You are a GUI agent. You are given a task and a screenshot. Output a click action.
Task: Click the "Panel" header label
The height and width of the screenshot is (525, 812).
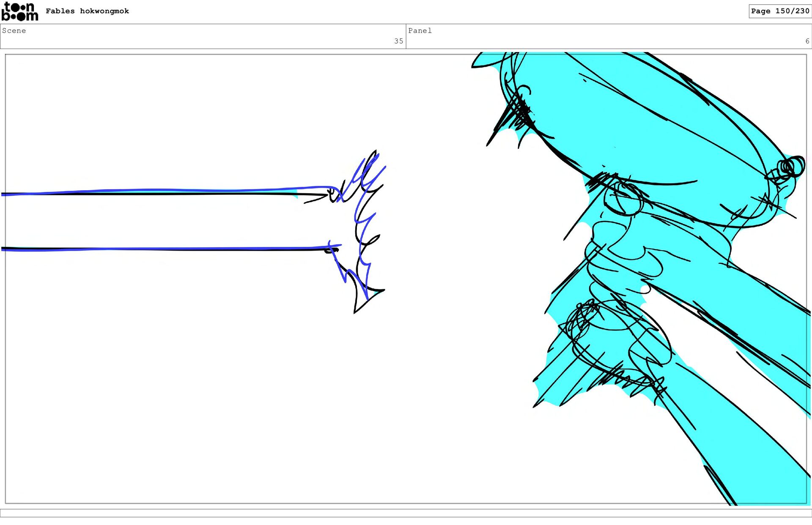(420, 30)
